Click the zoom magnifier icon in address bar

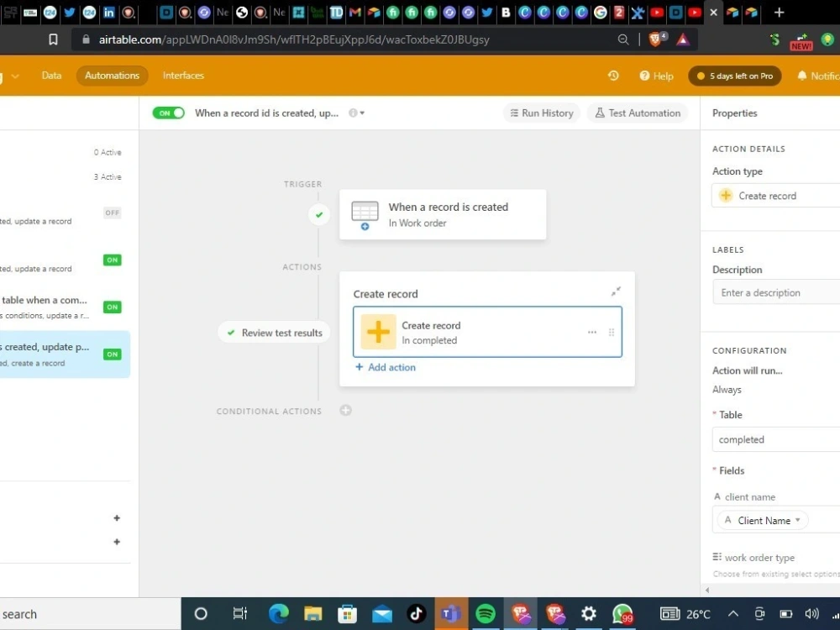623,39
